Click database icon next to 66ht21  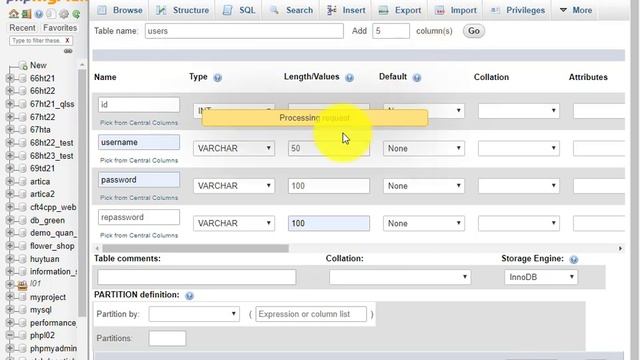coord(22,78)
